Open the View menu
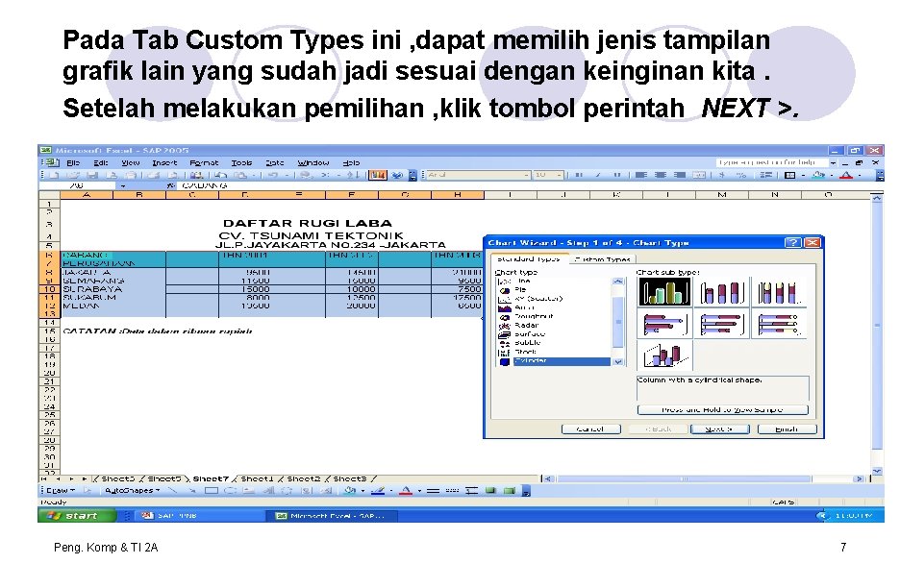 (x=131, y=163)
